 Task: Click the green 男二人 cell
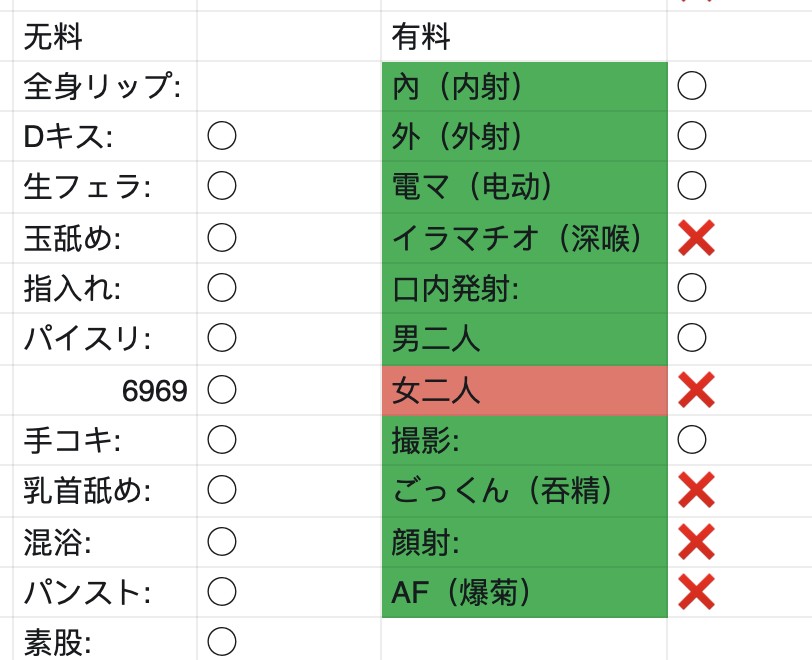click(x=525, y=339)
